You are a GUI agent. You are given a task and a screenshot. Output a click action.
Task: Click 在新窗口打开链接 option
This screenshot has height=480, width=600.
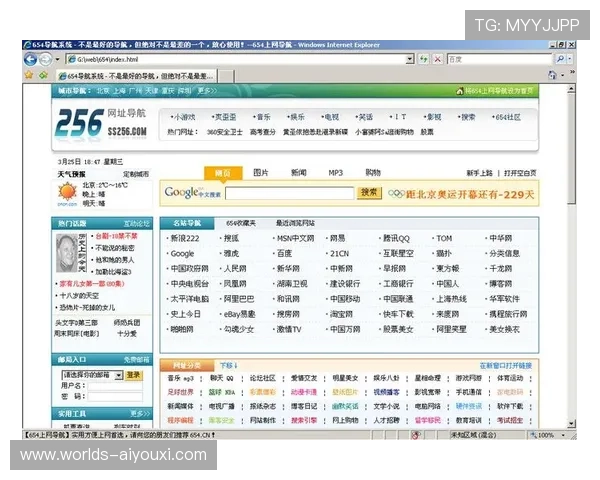pos(505,366)
